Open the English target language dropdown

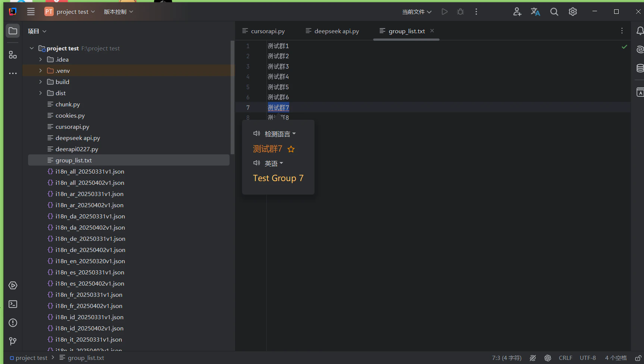pyautogui.click(x=273, y=164)
